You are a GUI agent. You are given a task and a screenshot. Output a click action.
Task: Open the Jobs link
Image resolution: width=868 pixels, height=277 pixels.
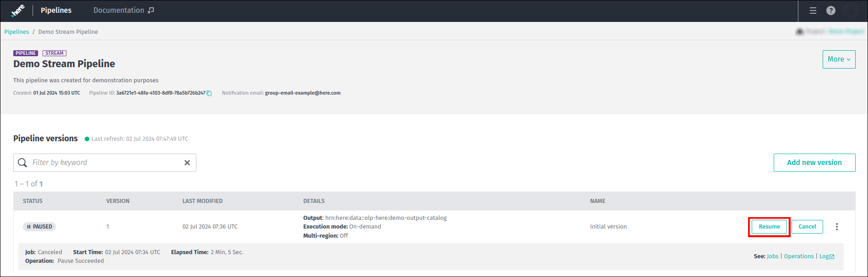click(773, 256)
